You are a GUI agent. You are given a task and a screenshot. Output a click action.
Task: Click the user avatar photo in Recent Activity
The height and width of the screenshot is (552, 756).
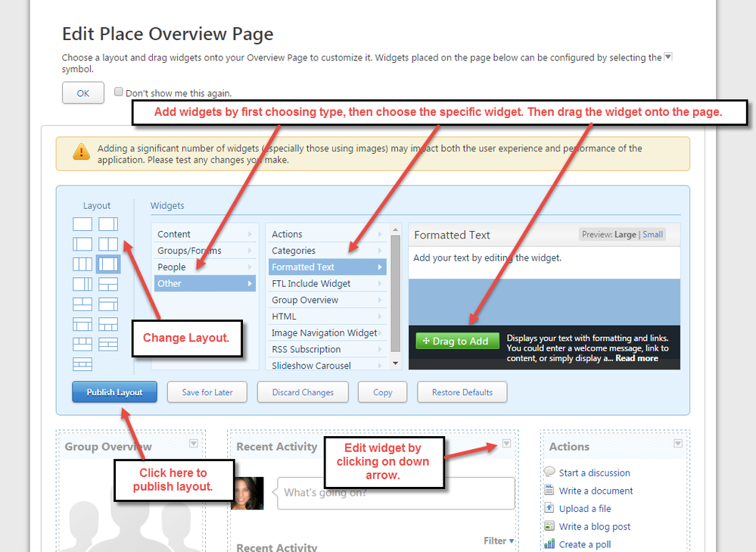click(x=247, y=493)
